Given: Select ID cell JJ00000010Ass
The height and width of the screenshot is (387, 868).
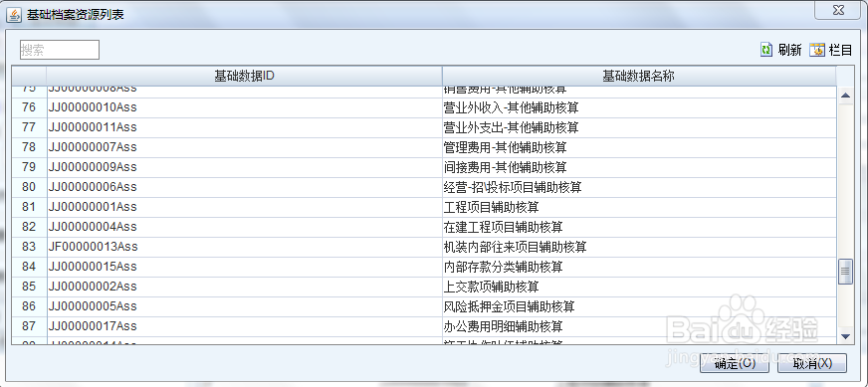Looking at the screenshot, I should coord(244,107).
